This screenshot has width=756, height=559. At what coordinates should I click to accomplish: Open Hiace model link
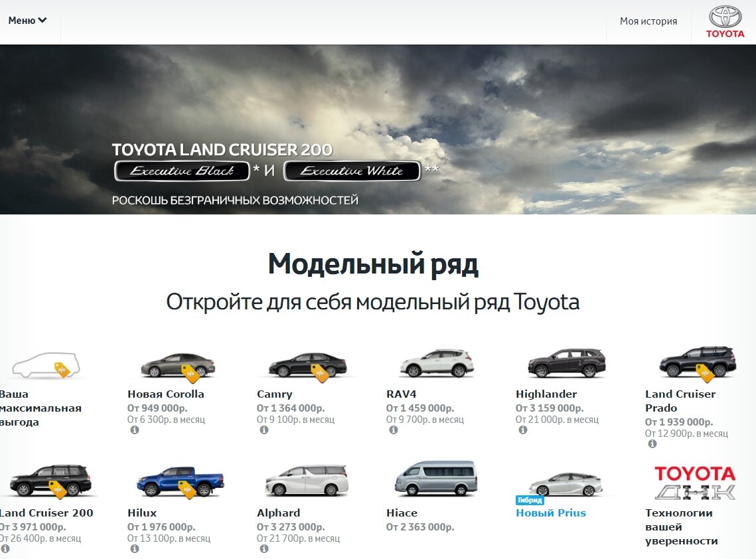pyautogui.click(x=402, y=513)
